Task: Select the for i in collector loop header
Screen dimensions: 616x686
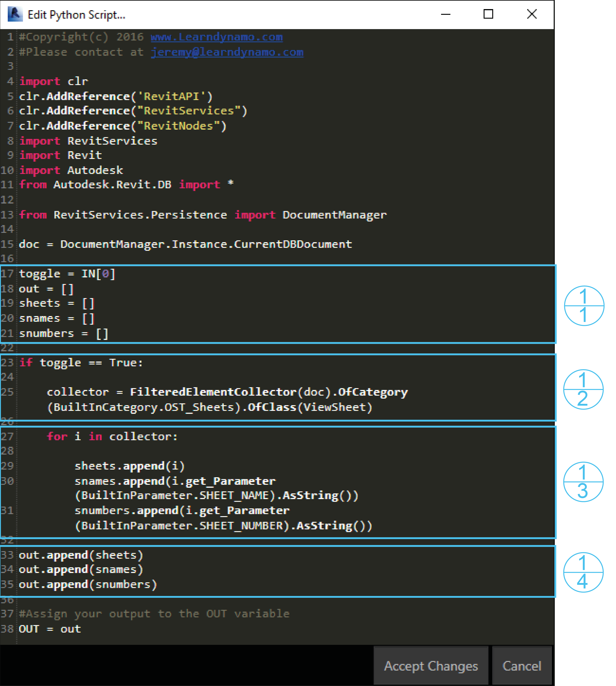Action: 112,436
